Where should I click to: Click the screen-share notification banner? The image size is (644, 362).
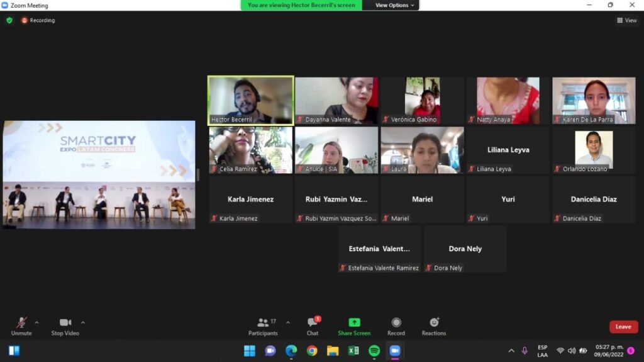coord(301,5)
